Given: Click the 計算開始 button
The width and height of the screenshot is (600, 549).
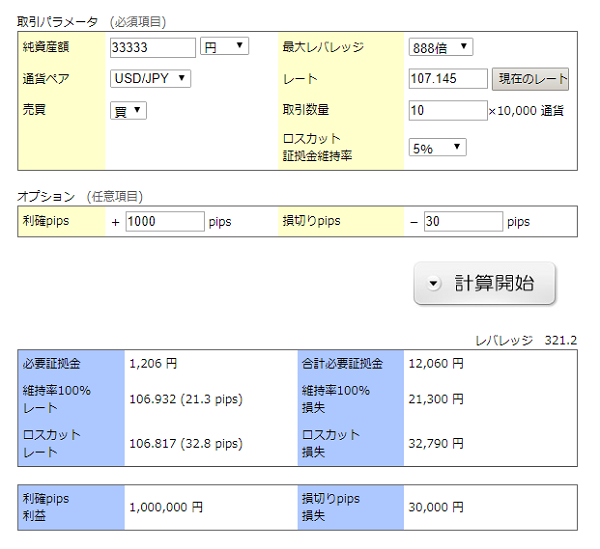Looking at the screenshot, I should [x=484, y=283].
